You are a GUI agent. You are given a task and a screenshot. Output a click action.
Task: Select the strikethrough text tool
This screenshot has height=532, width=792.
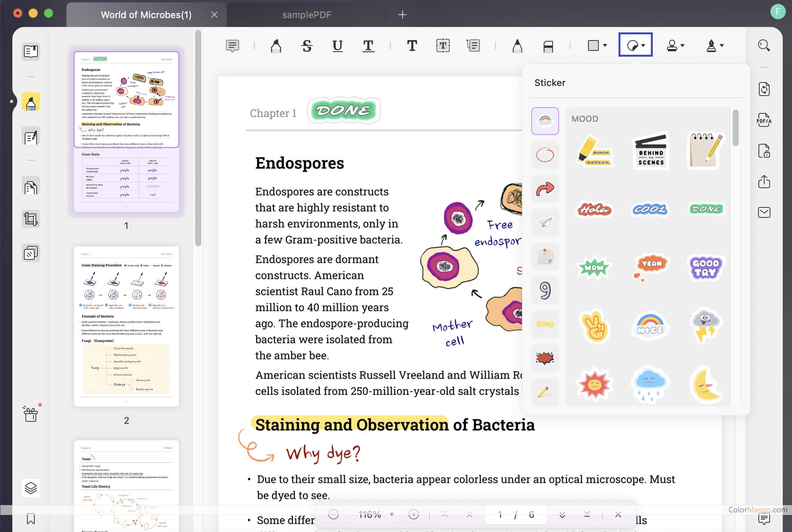pyautogui.click(x=307, y=46)
